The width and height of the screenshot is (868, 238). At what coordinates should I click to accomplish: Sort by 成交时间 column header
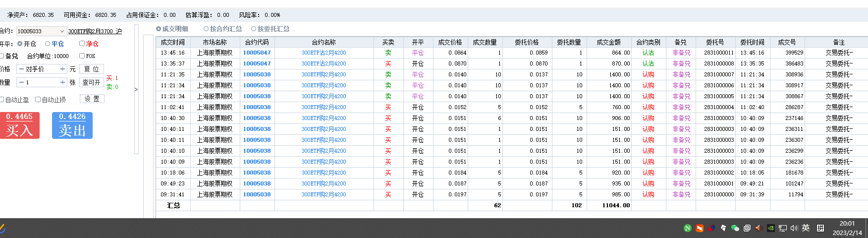point(173,42)
